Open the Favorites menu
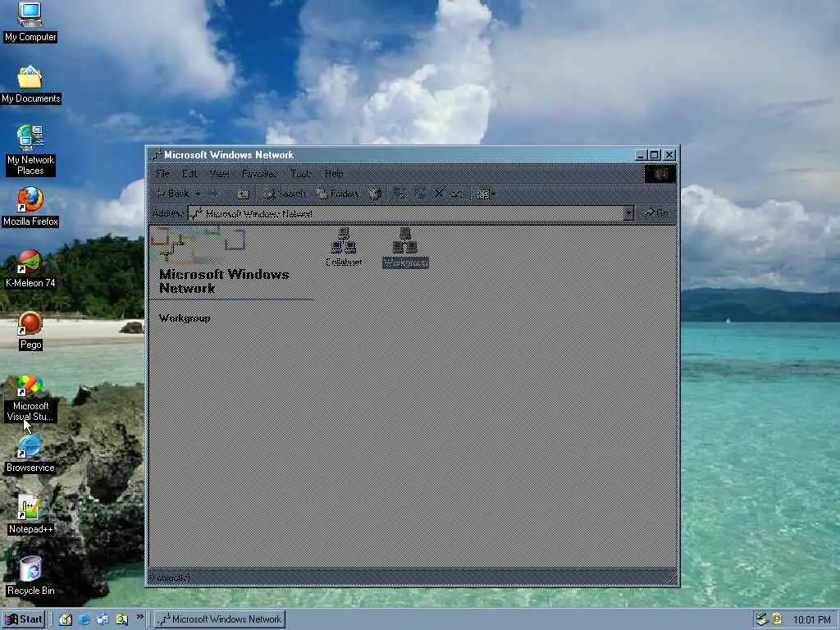The width and height of the screenshot is (840, 630). click(x=258, y=174)
